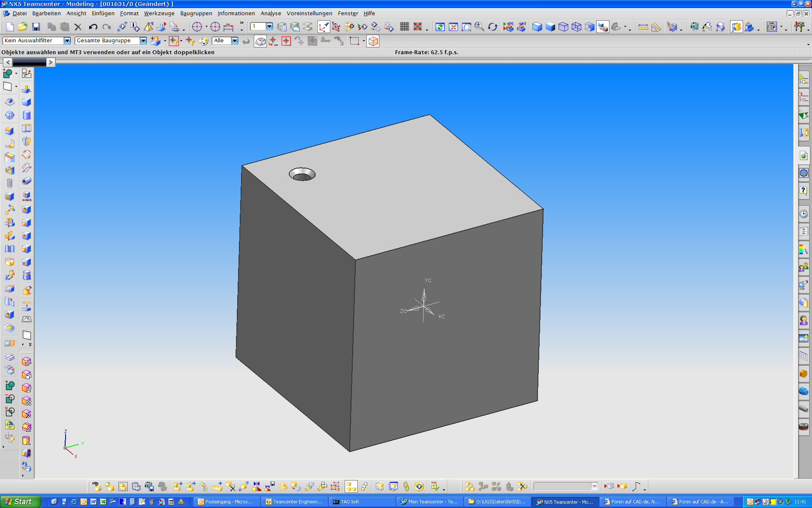Screen dimensions: 812x508
Task: Click the Windows Start button
Action: tap(20, 502)
